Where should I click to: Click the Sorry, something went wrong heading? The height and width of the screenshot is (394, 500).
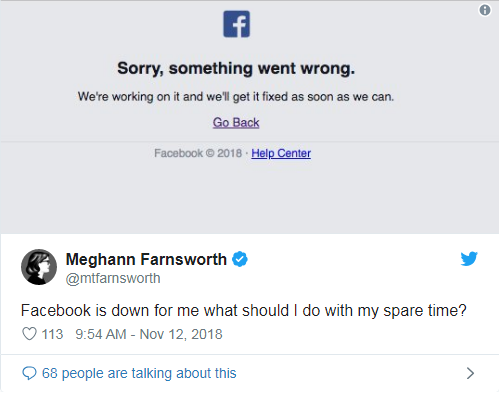pos(236,68)
